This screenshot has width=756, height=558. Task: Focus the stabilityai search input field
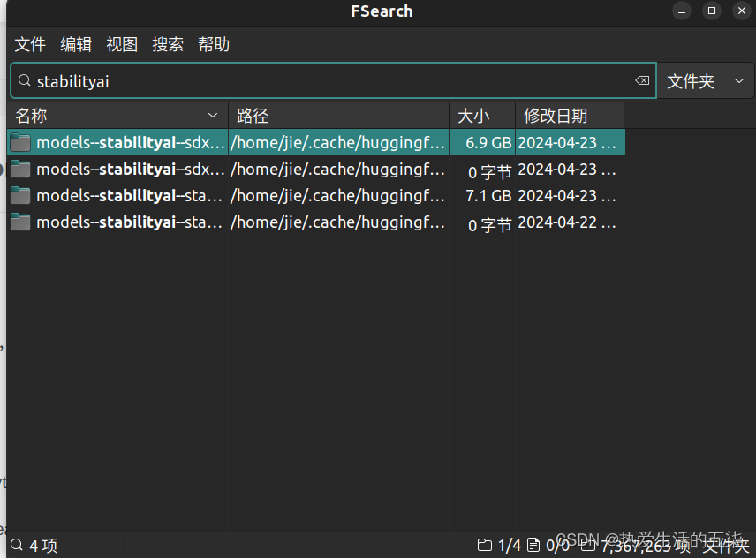(333, 80)
